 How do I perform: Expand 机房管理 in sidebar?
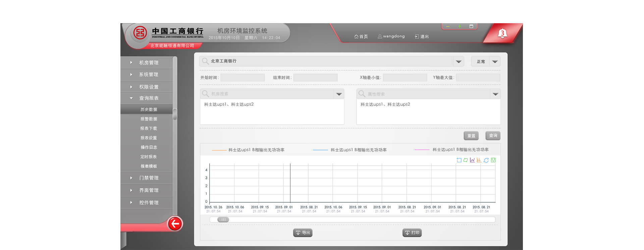(147, 62)
